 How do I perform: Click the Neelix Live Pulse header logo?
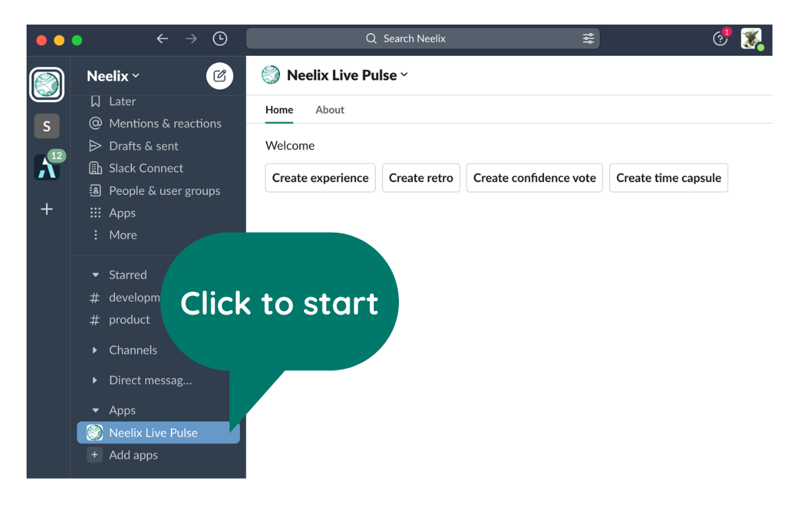(271, 75)
